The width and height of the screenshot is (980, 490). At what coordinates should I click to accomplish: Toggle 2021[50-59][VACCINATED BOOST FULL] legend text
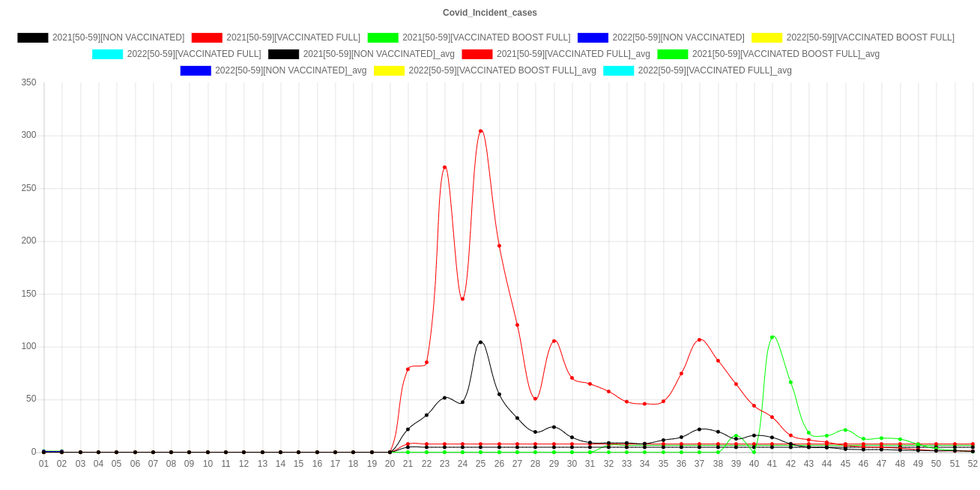tap(486, 37)
